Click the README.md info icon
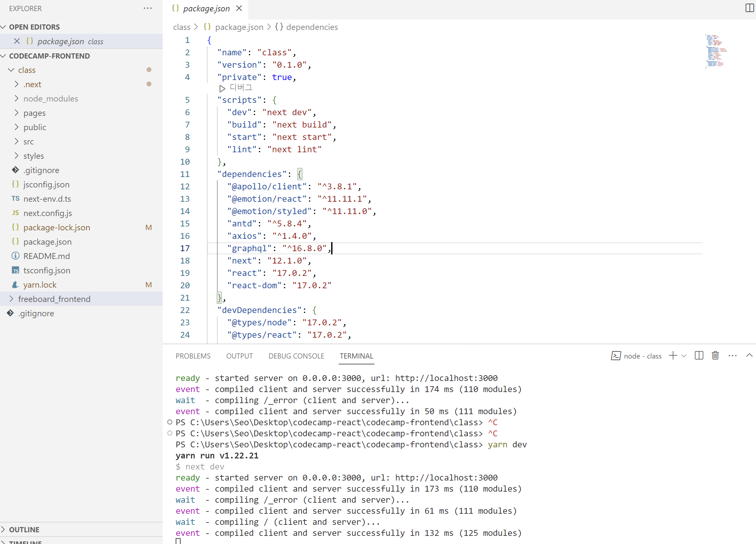 point(15,256)
